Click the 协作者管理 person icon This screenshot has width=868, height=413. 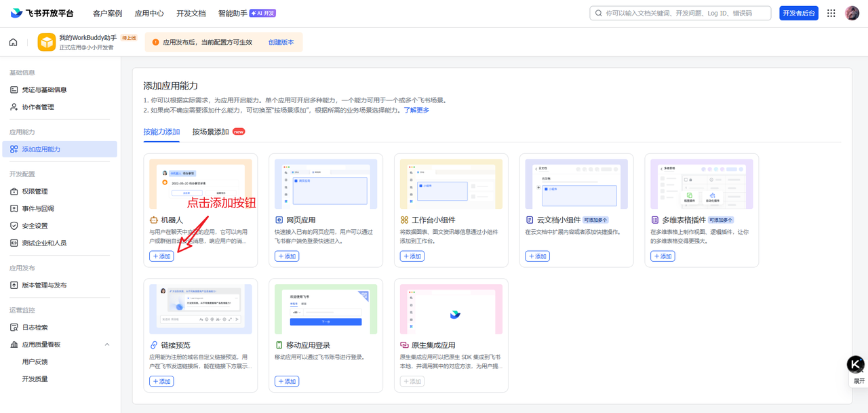[x=14, y=107]
